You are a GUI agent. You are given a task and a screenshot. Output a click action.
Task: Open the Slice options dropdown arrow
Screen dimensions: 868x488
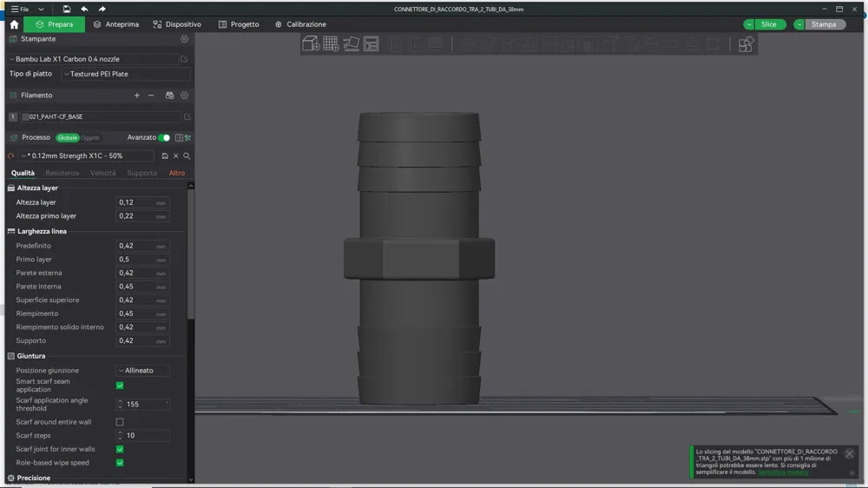coord(749,24)
